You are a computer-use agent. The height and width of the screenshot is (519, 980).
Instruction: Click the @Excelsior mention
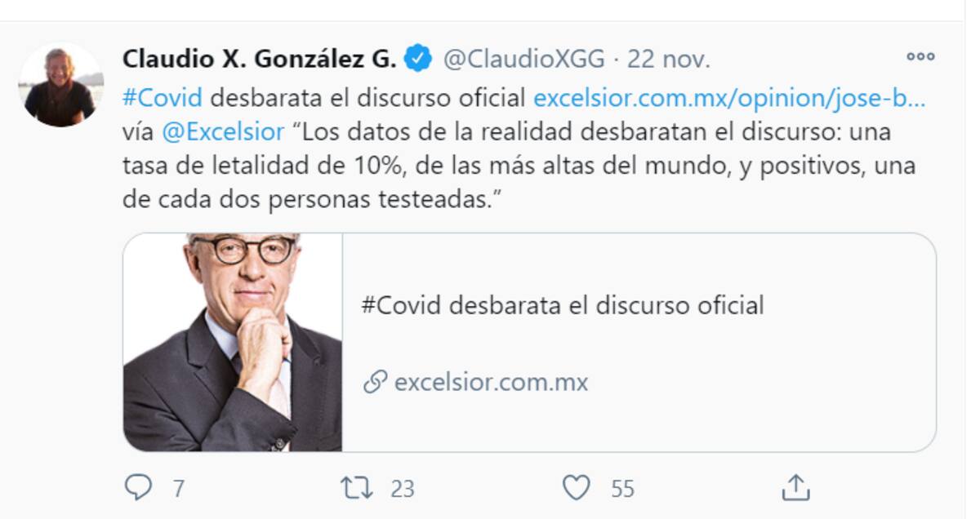click(x=222, y=131)
